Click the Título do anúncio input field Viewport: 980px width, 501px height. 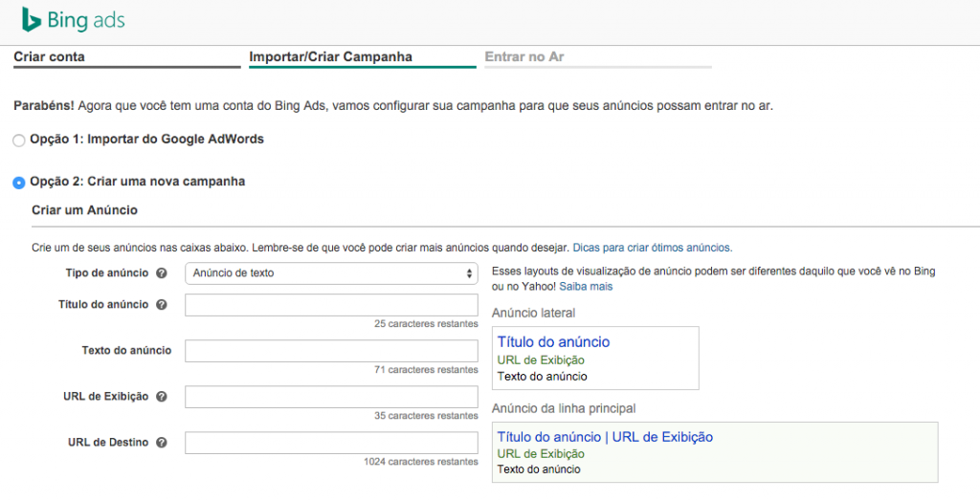[331, 305]
